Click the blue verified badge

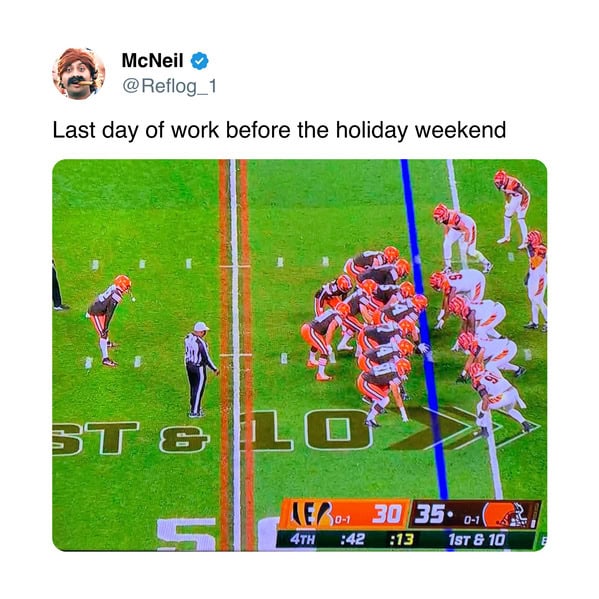199,61
